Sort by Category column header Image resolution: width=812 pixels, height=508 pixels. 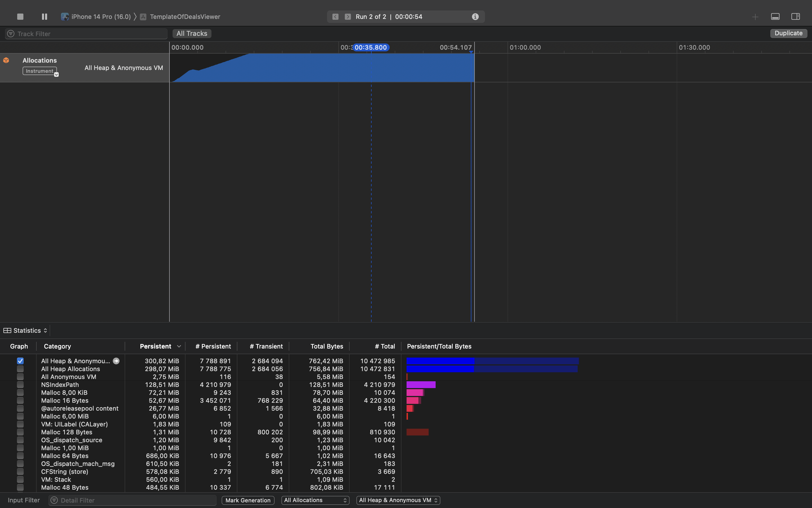(80, 346)
